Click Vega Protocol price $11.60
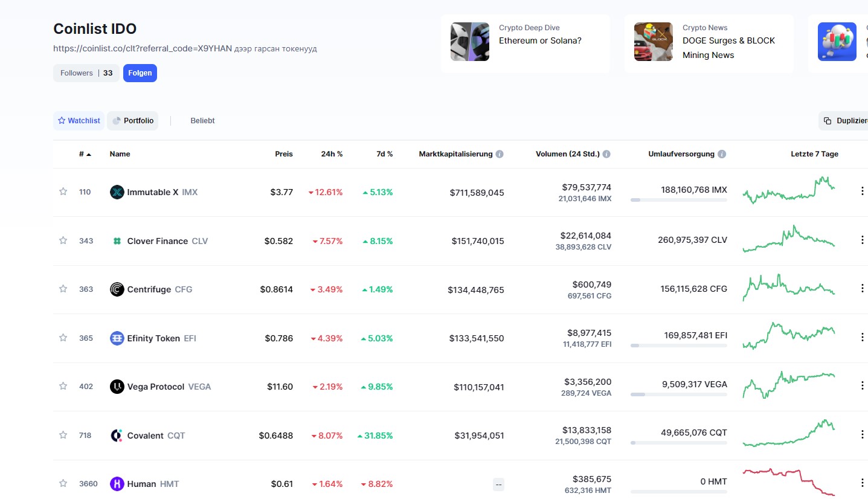 point(280,387)
